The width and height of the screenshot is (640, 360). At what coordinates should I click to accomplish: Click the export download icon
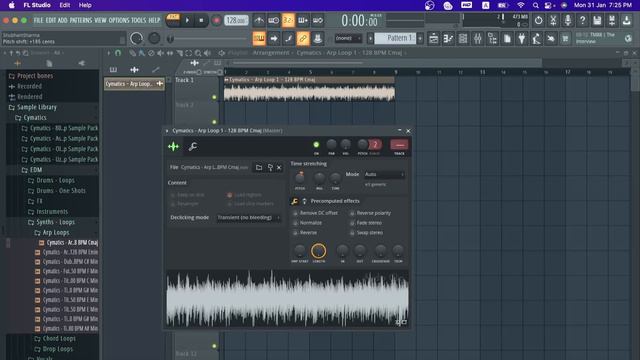(627, 20)
